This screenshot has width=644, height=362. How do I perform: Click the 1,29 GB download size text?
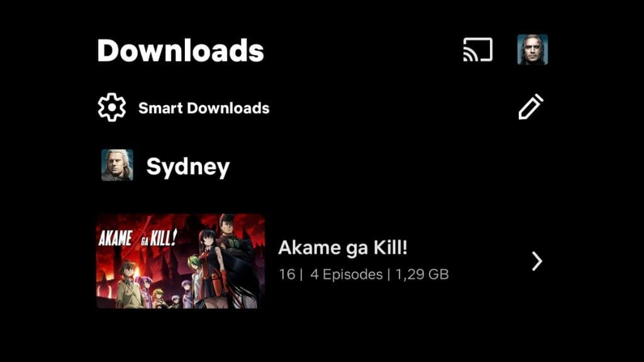422,274
